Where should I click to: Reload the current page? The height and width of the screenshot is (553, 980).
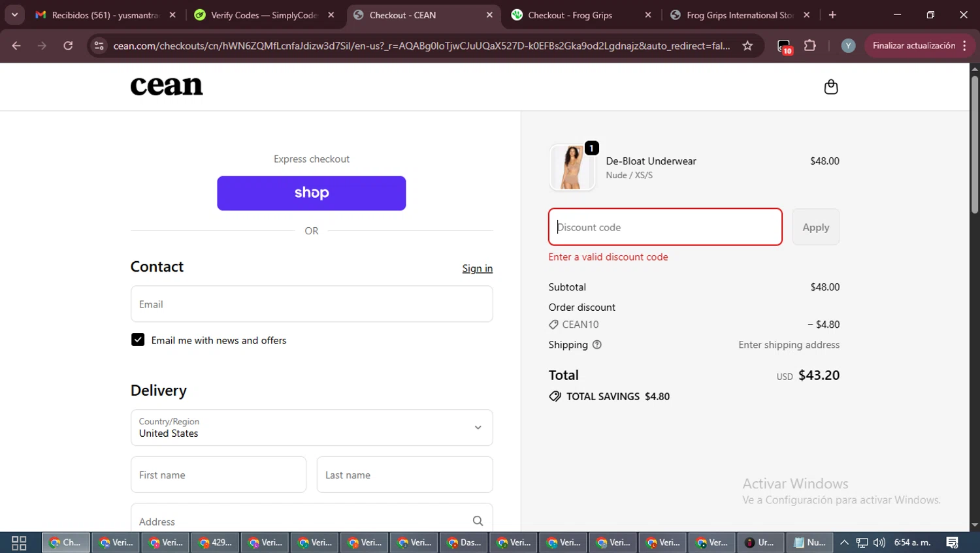(x=68, y=46)
